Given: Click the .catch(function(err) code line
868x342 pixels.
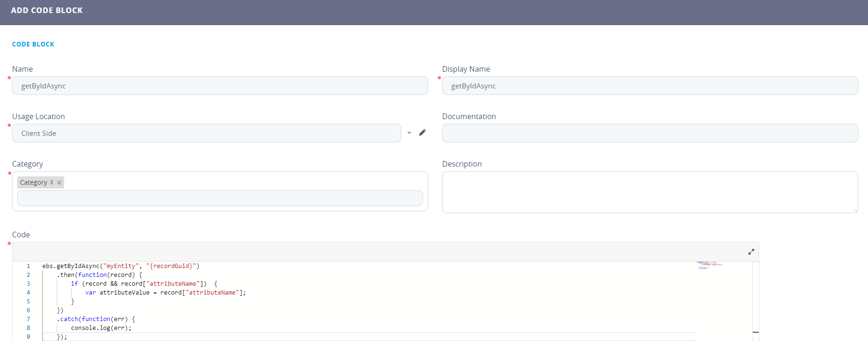Looking at the screenshot, I should click(x=96, y=319).
